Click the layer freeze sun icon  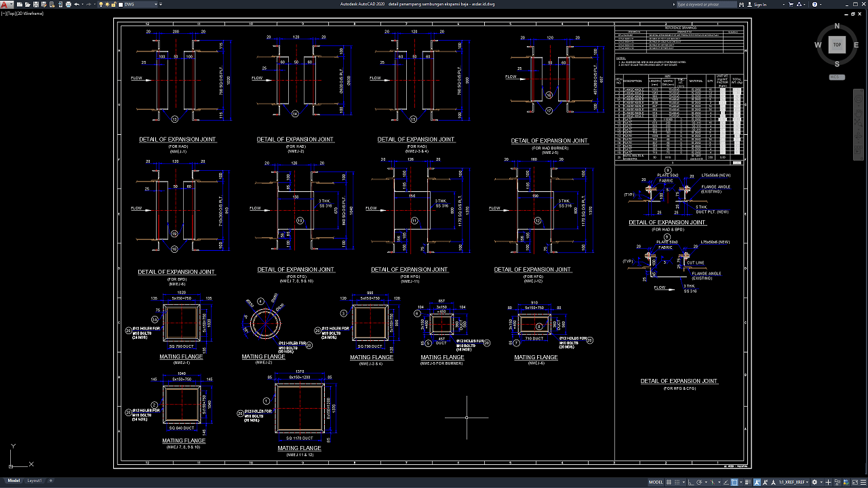pyautogui.click(x=107, y=4)
